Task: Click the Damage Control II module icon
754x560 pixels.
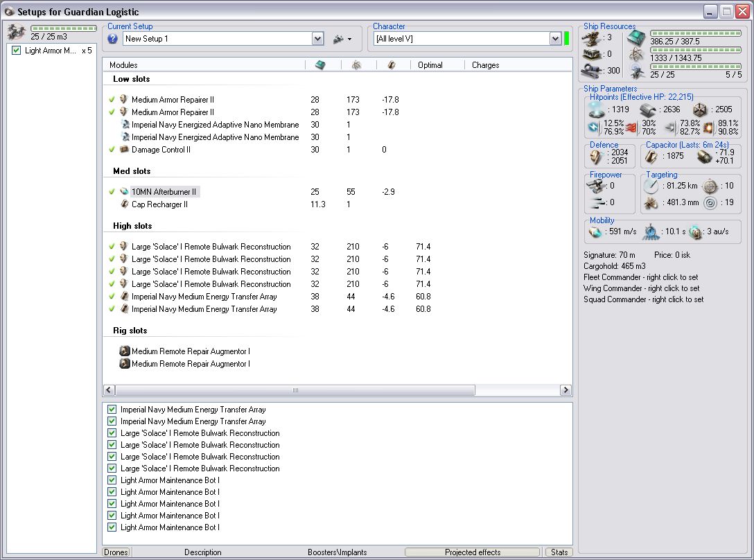Action: [124, 150]
